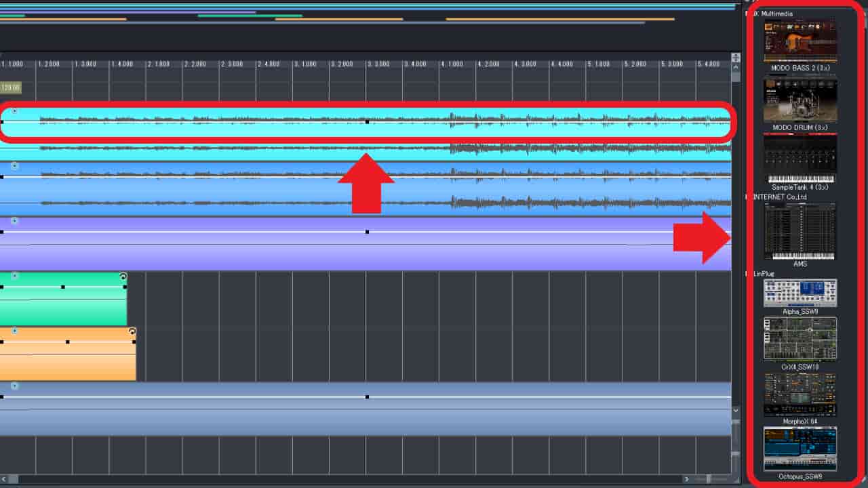The width and height of the screenshot is (868, 488).
Task: Select the MODO BASS 2 instrument thumbnail
Action: 800,41
